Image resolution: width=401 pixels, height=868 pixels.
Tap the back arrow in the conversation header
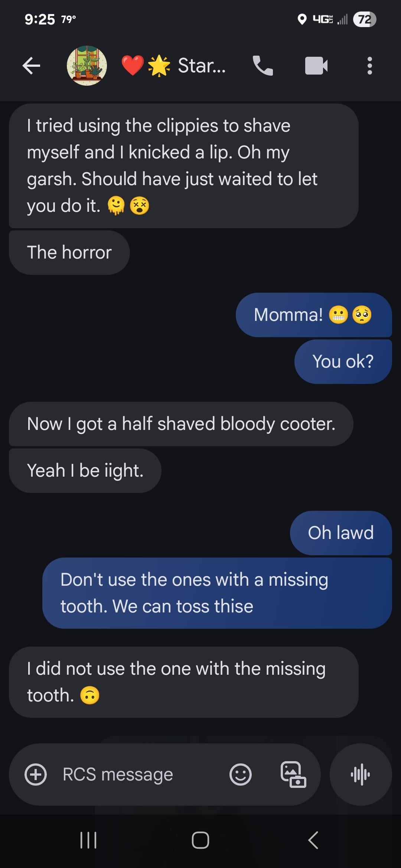pyautogui.click(x=31, y=66)
